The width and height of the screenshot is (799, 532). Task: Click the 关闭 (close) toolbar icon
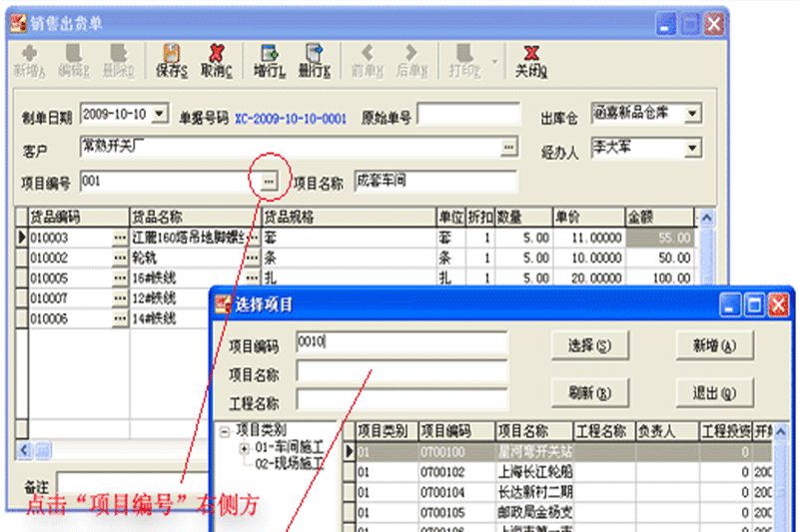point(531,61)
